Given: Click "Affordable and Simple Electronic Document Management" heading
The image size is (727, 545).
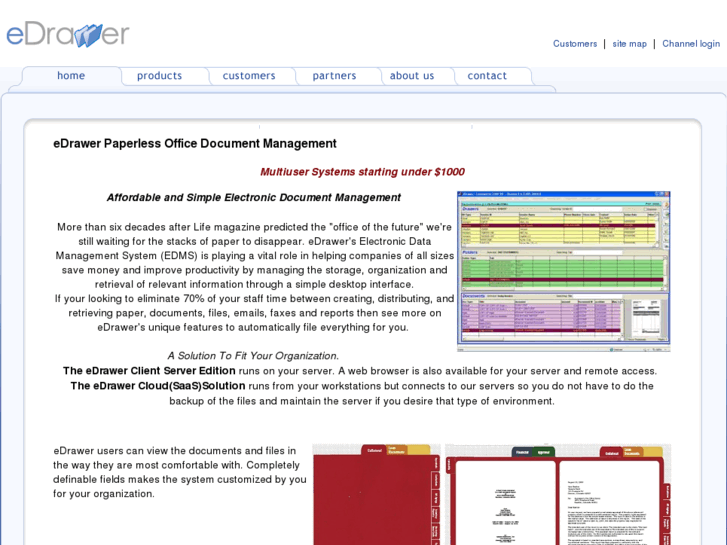Looking at the screenshot, I should click(254, 198).
